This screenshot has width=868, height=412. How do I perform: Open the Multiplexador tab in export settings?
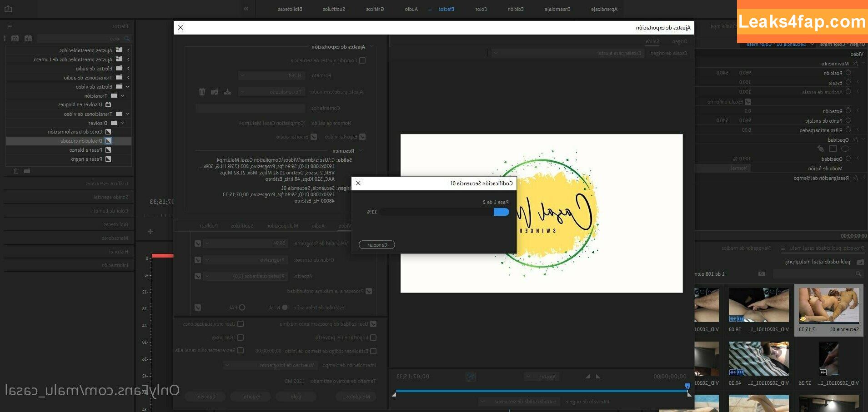tap(283, 226)
